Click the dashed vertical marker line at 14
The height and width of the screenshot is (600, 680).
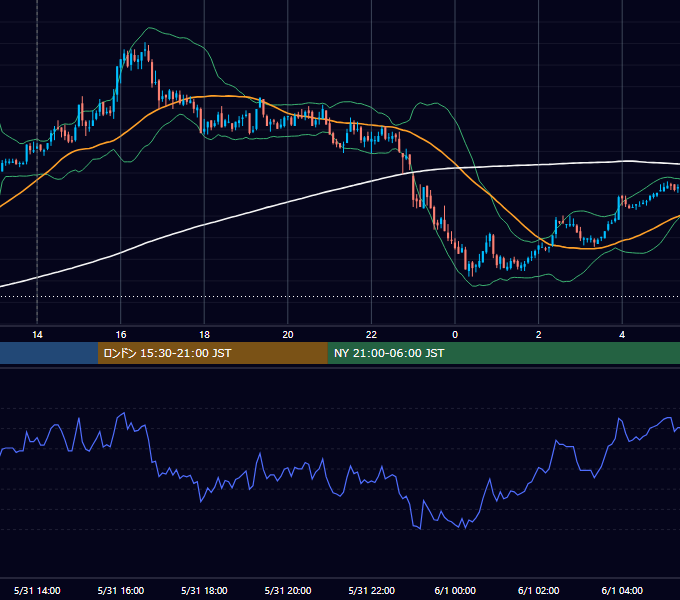[x=37, y=162]
